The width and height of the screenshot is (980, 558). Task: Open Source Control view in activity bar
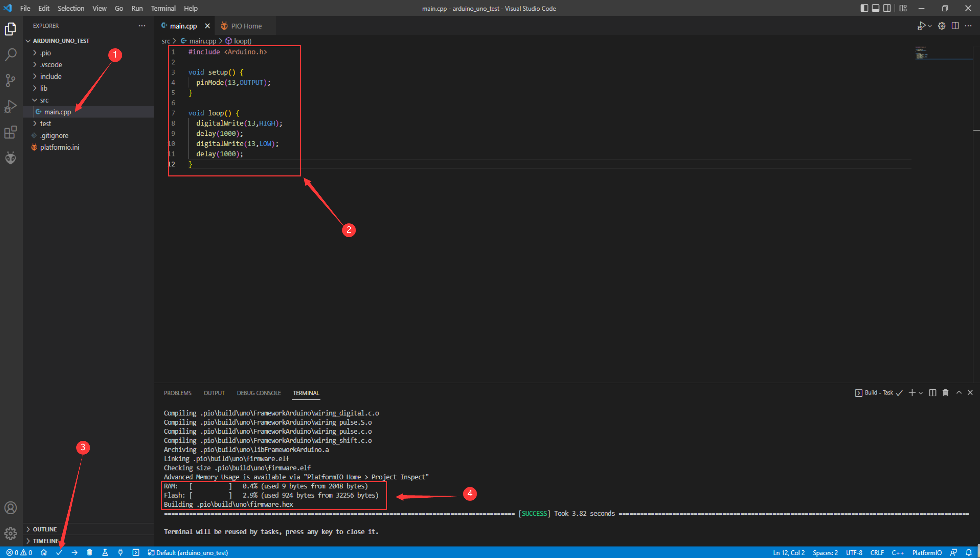[10, 81]
